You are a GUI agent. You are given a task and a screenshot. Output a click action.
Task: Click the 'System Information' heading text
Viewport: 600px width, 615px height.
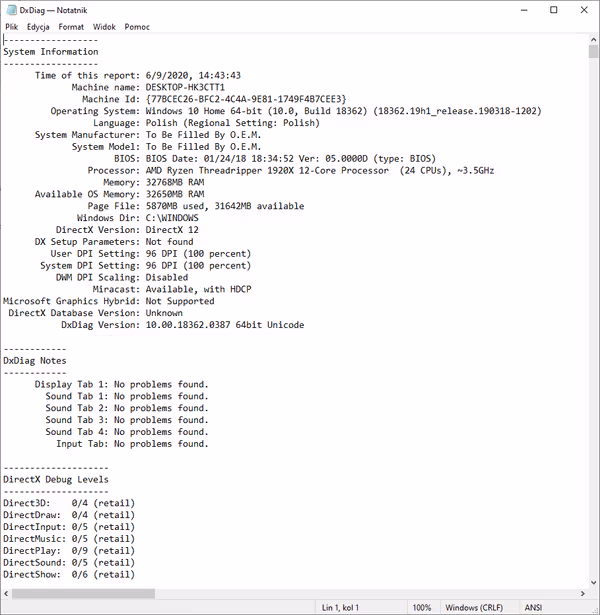(51, 52)
